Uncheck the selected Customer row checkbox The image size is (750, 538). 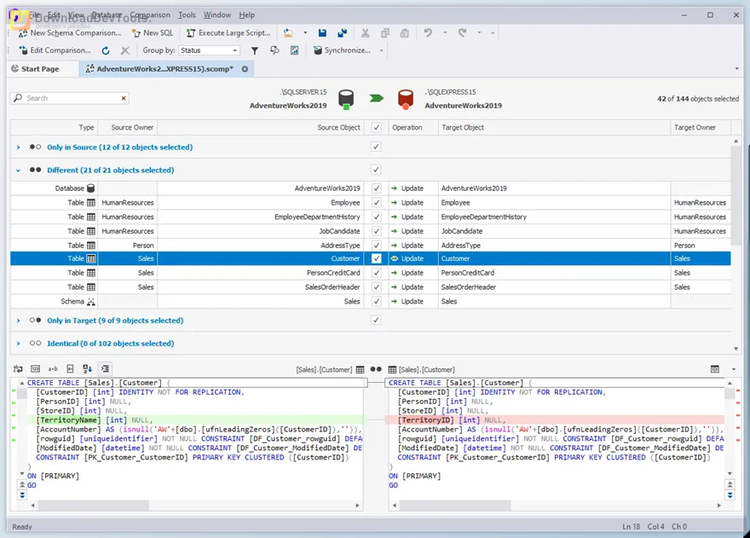click(x=376, y=259)
